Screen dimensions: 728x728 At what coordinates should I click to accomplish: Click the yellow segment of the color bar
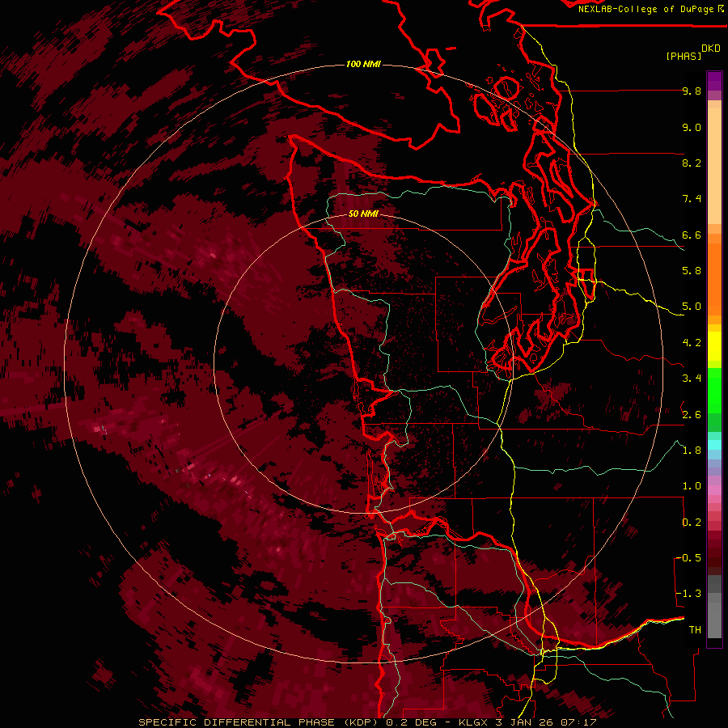pyautogui.click(x=714, y=346)
